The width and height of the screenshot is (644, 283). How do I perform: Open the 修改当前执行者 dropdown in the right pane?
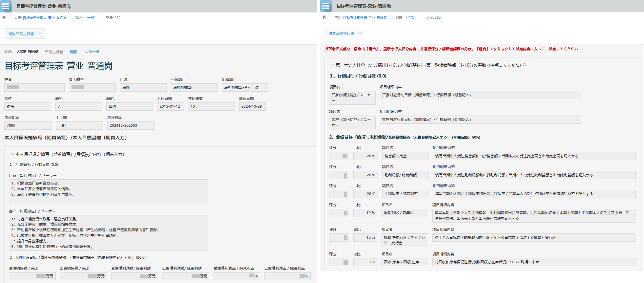345,33
